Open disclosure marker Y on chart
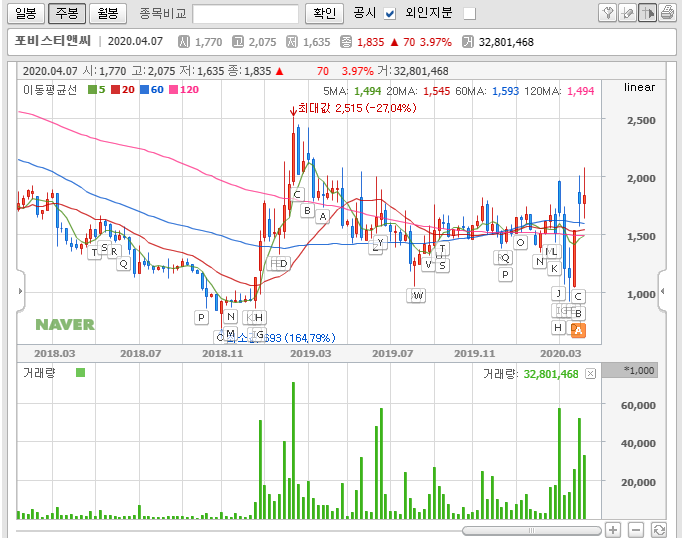Image resolution: width=689 pixels, height=538 pixels. tap(381, 242)
